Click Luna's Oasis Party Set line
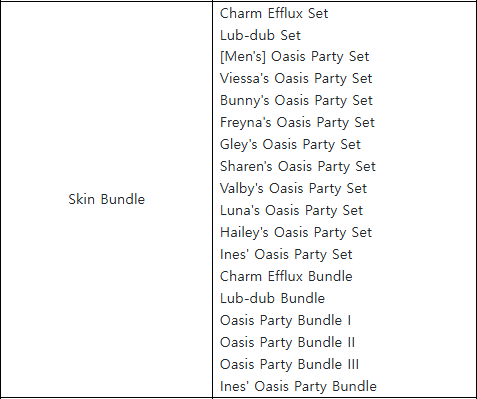 click(291, 211)
